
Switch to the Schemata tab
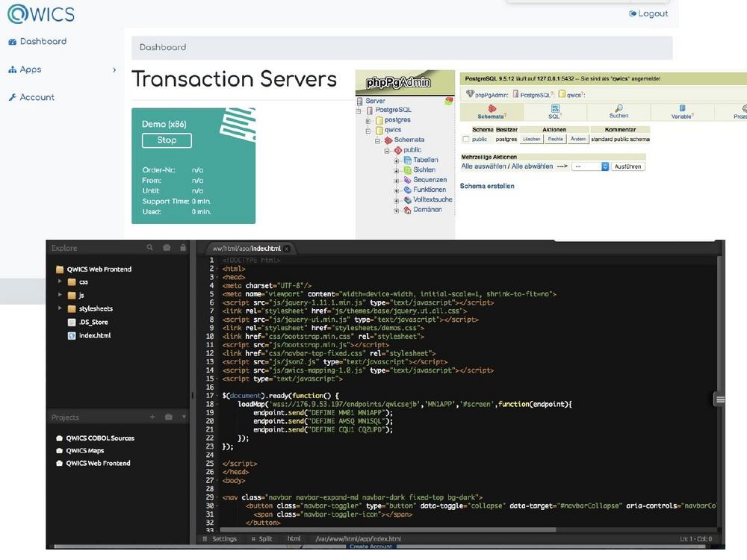[x=492, y=112]
